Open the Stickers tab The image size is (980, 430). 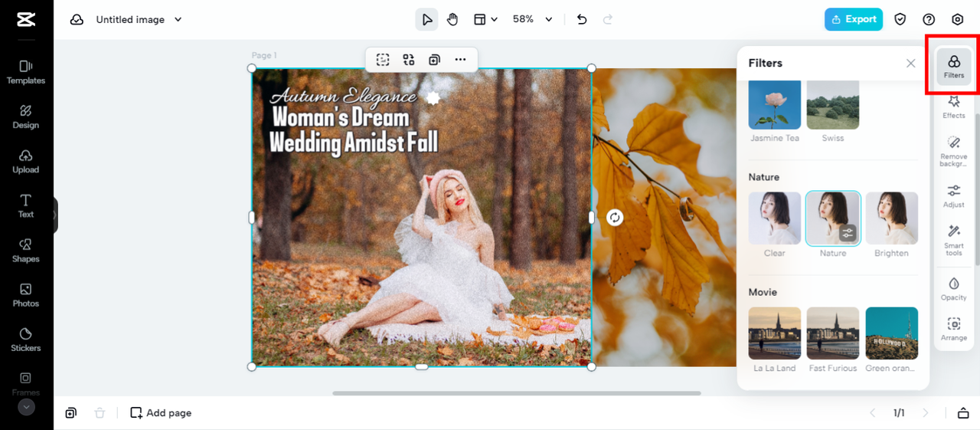[26, 340]
